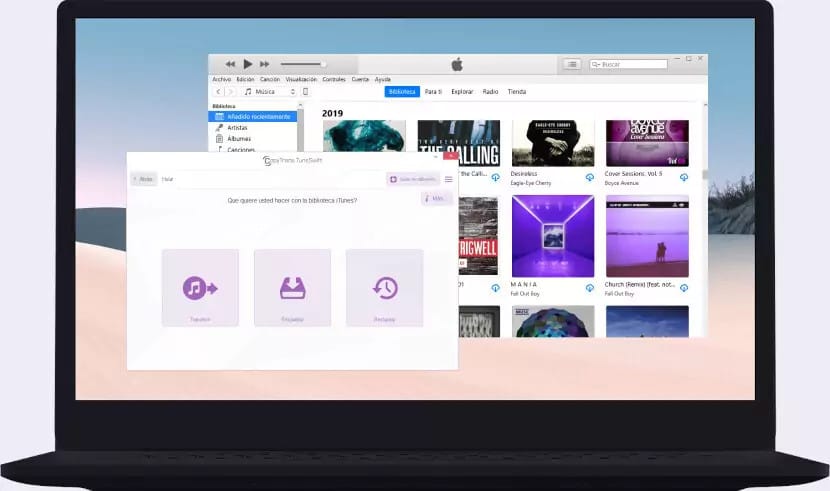Switch to the Radio tab
Viewport: 830px width, 491px height.
pyautogui.click(x=490, y=92)
